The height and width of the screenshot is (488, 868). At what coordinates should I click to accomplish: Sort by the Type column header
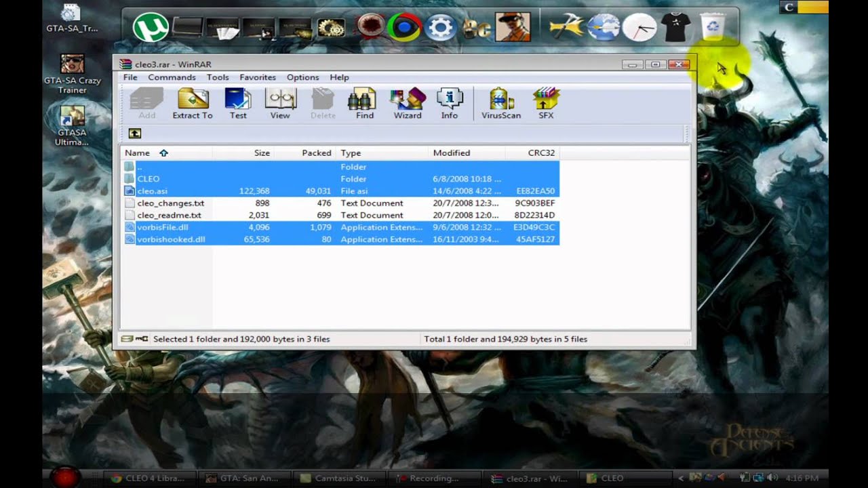[x=382, y=153]
